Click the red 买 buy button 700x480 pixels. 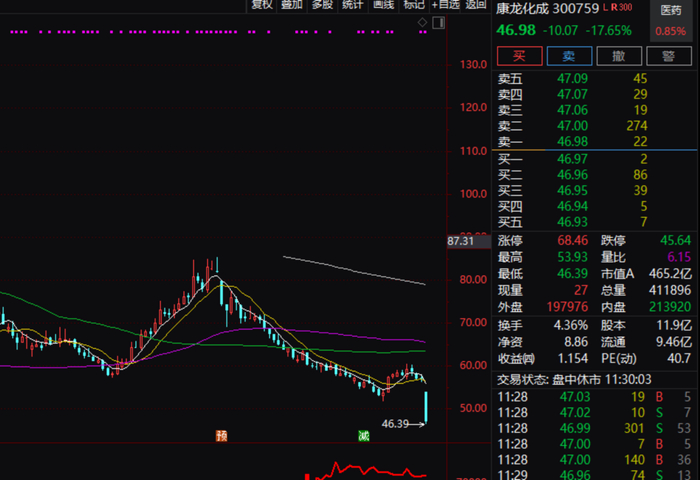coord(520,56)
